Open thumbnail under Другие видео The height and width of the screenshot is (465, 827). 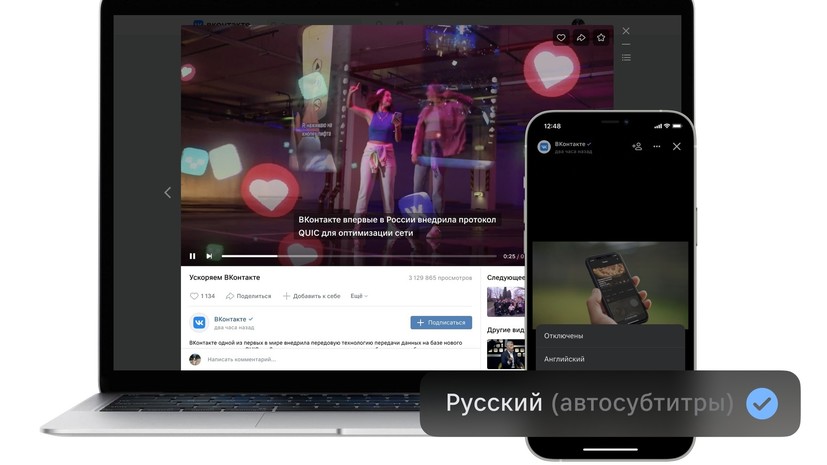click(x=505, y=354)
